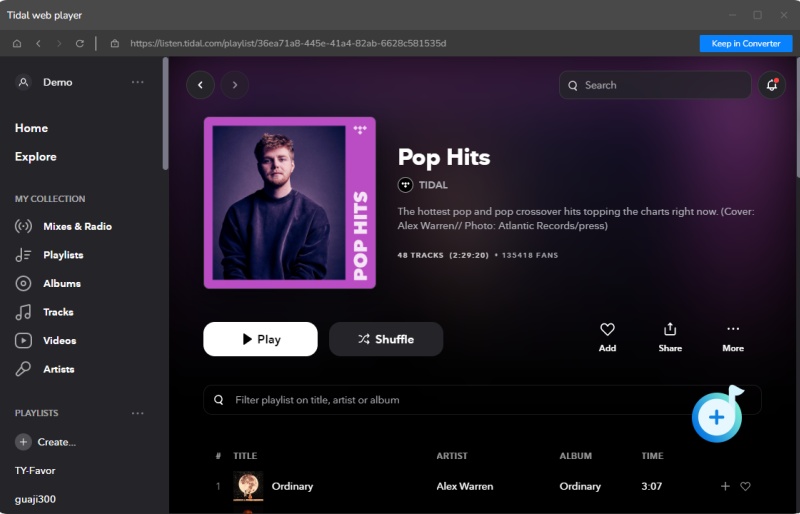Click the in-app forward chevron button
Screen dimensions: 800x514
click(235, 85)
